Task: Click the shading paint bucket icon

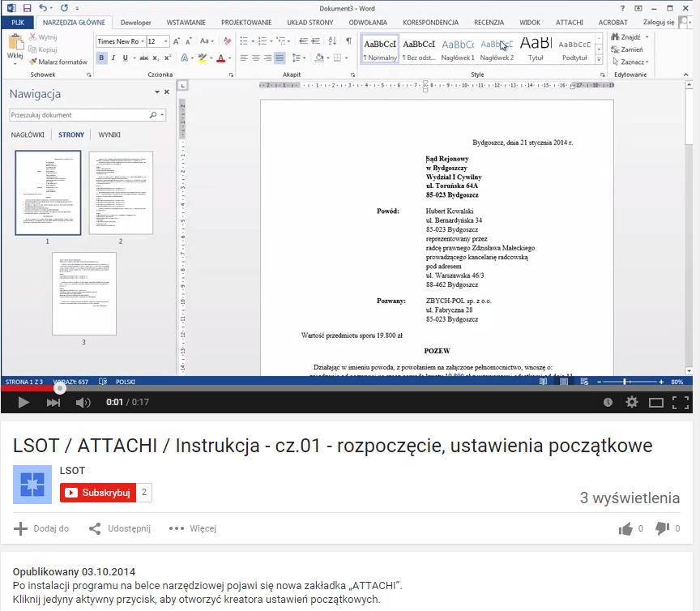Action: tap(318, 58)
